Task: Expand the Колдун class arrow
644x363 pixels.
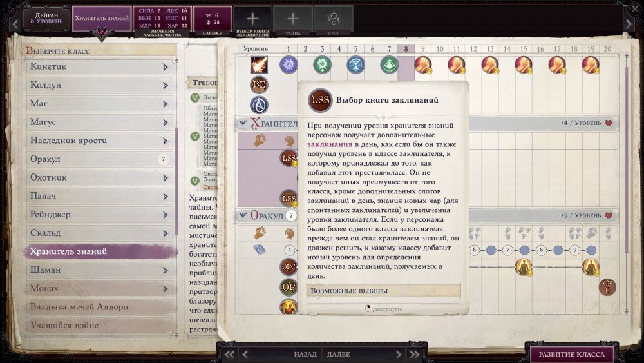Action: (x=165, y=85)
